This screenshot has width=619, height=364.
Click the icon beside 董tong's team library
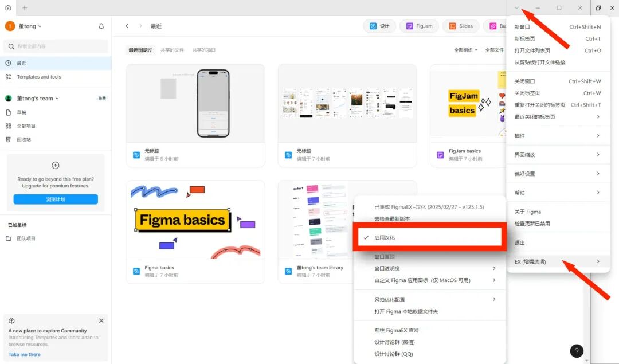(288, 271)
